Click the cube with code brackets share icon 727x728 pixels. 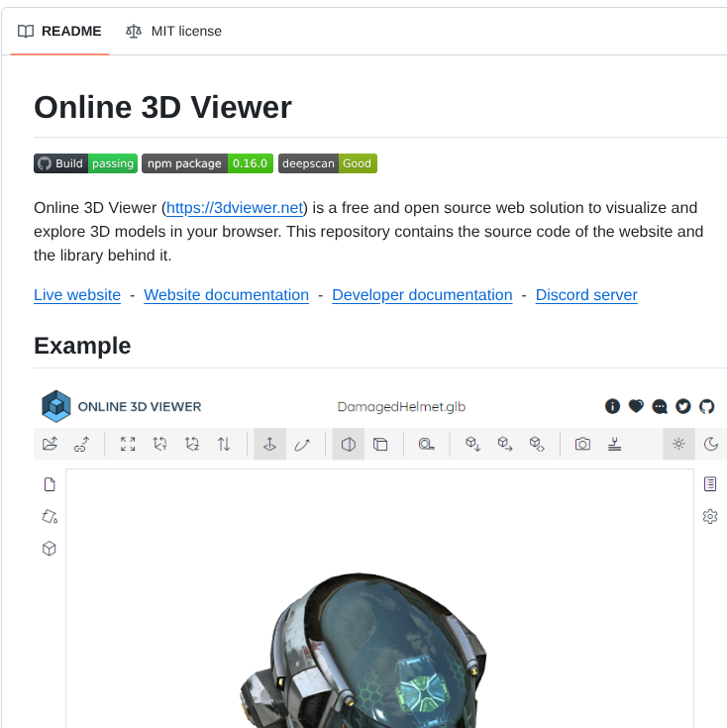point(537,444)
